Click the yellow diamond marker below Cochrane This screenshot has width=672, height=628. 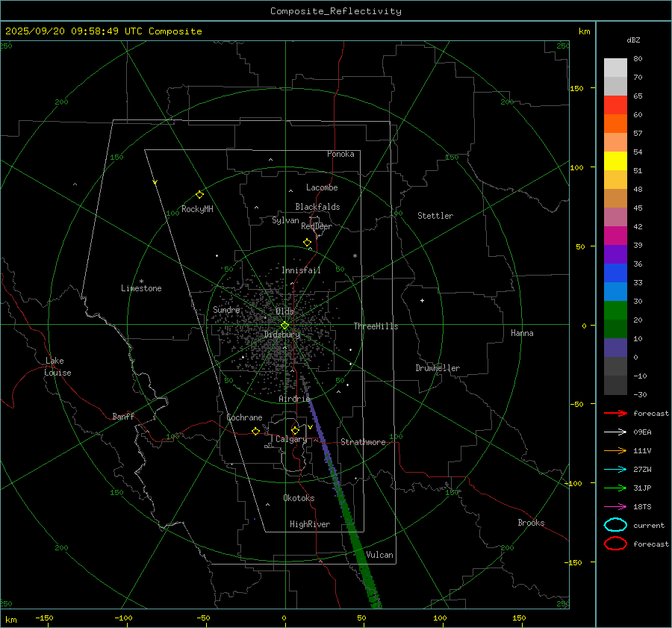(256, 432)
